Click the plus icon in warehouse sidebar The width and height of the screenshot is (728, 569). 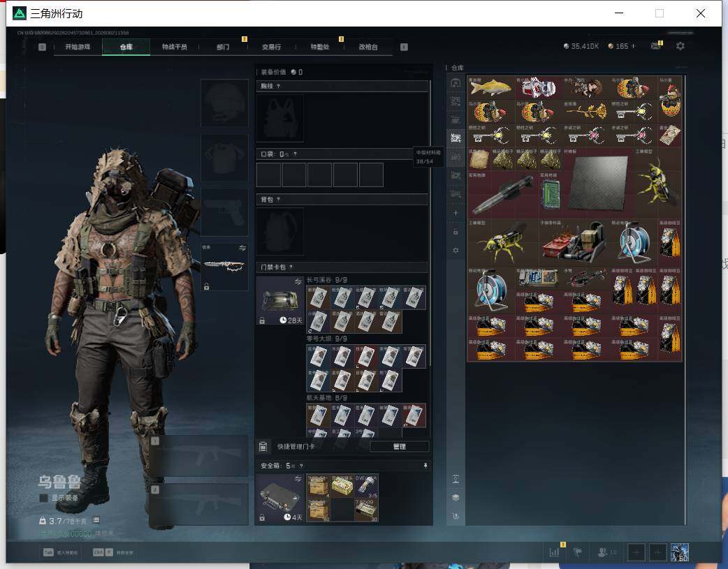click(456, 212)
